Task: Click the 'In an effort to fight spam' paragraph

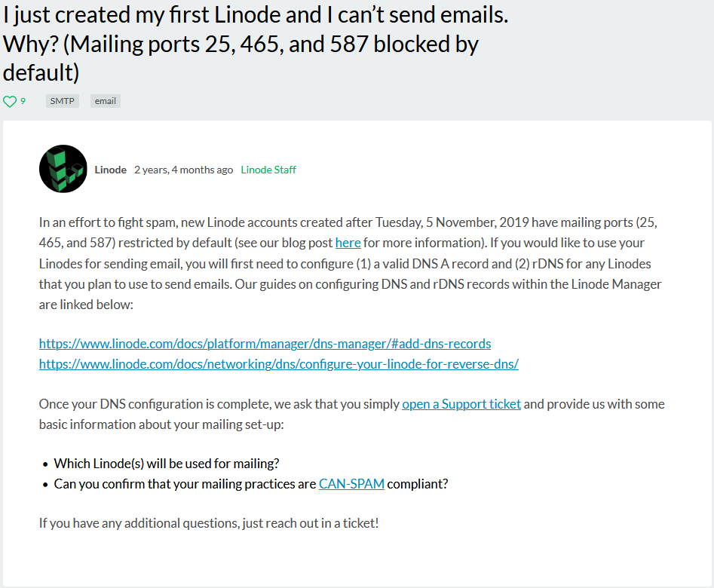Action: (x=351, y=263)
